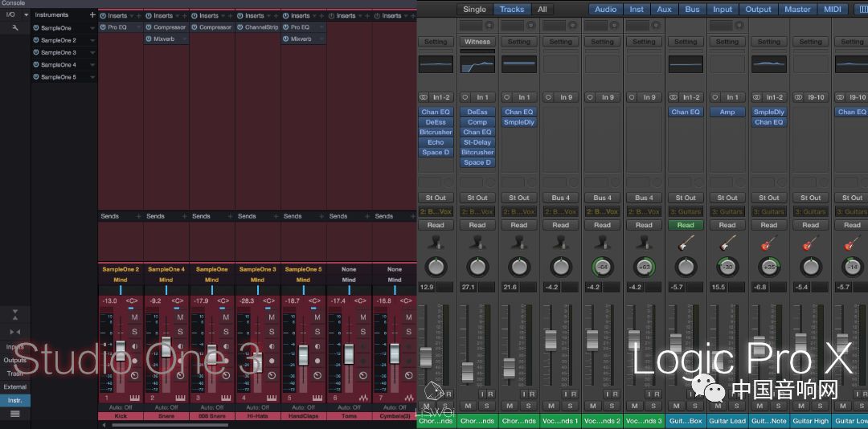This screenshot has width=868, height=429.
Task: Click the red guitar icon on Guitar High strip
Action: point(810,243)
